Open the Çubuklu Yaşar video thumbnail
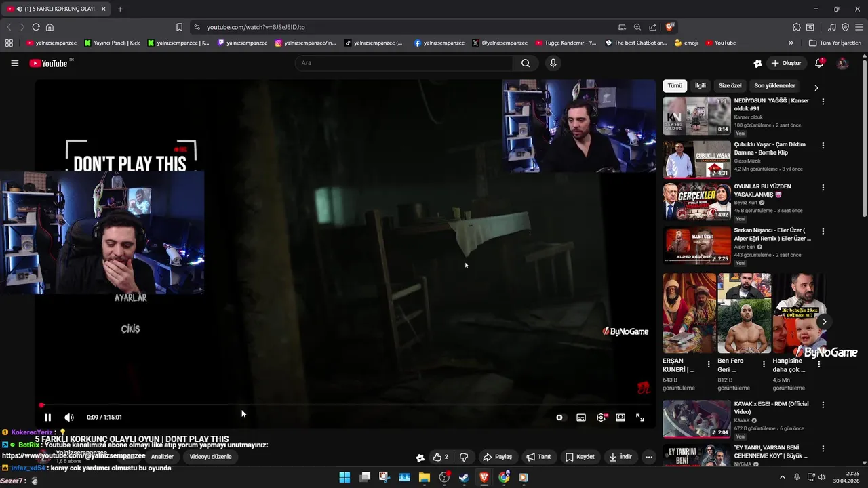The image size is (868, 488). click(x=696, y=159)
